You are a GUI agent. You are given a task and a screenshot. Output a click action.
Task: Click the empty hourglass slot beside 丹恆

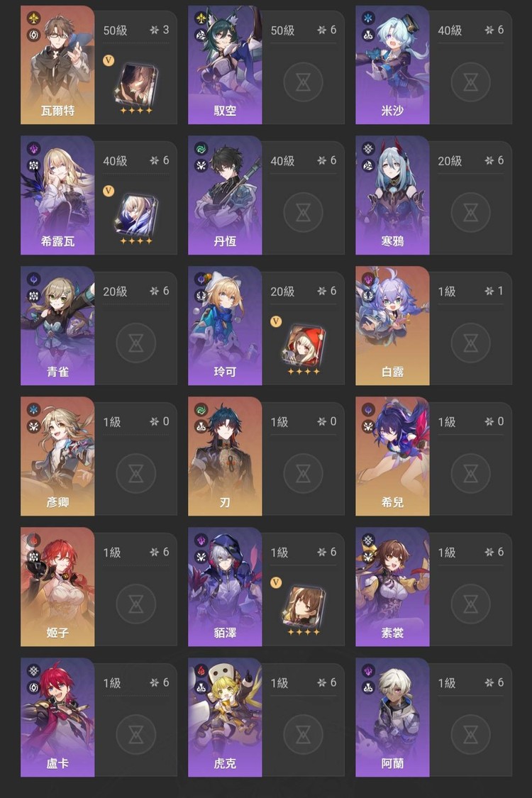(x=303, y=211)
